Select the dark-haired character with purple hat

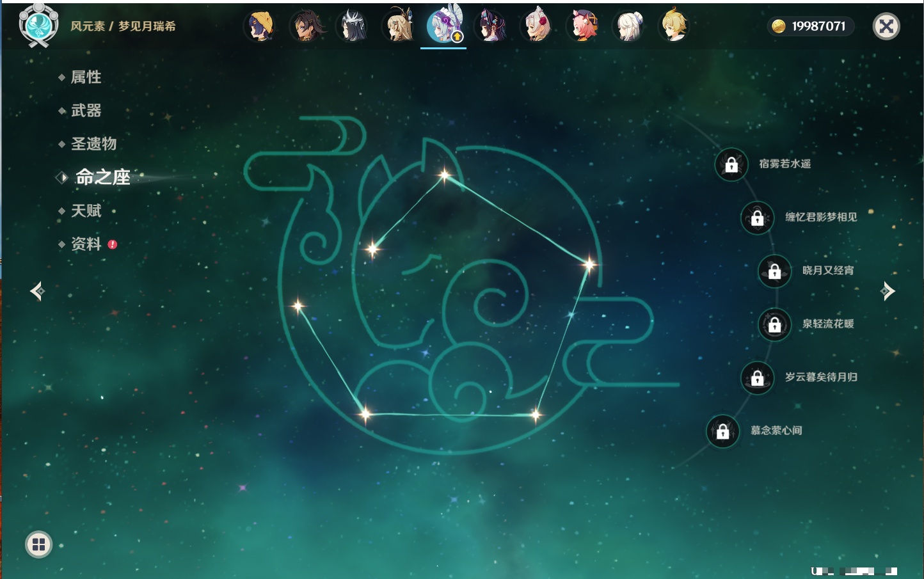491,26
